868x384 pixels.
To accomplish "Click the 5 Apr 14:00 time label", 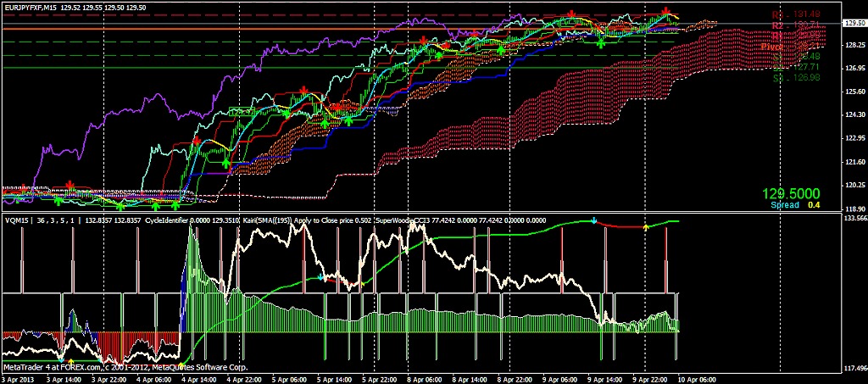I will coord(336,380).
